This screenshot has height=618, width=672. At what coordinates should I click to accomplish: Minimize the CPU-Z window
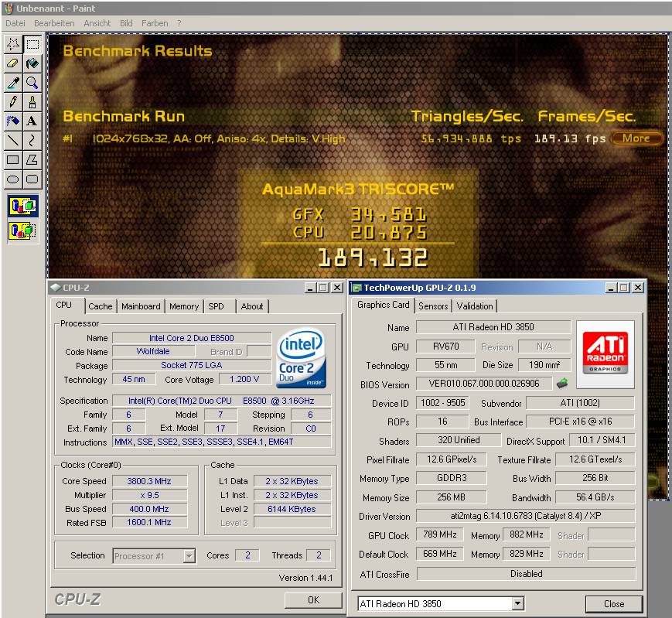pos(311,288)
